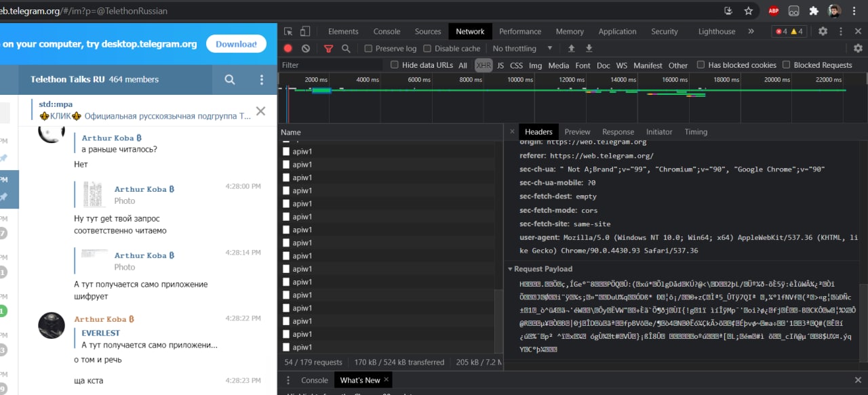Enable Preserve log checkbox
Image resolution: width=868 pixels, height=395 pixels.
point(368,49)
